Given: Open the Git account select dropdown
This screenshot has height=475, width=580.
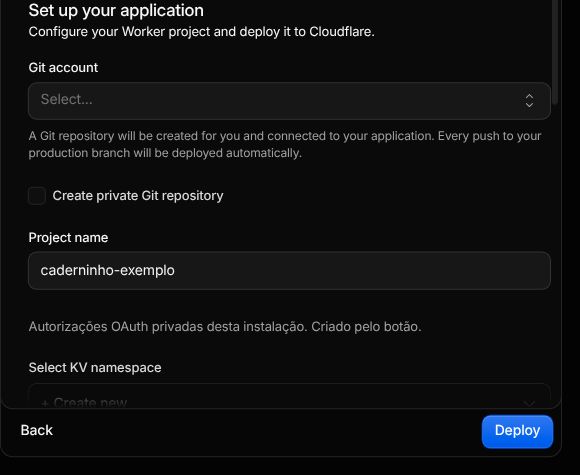Looking at the screenshot, I should coord(289,101).
